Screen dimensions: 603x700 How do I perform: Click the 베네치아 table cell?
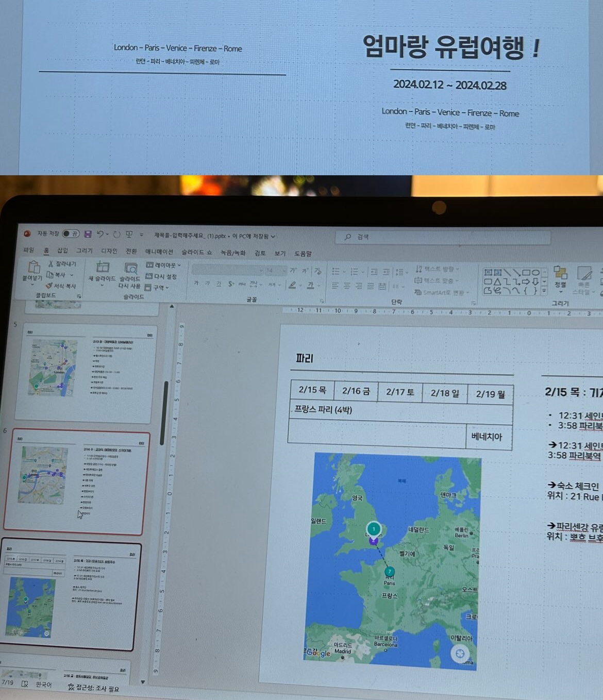click(489, 437)
